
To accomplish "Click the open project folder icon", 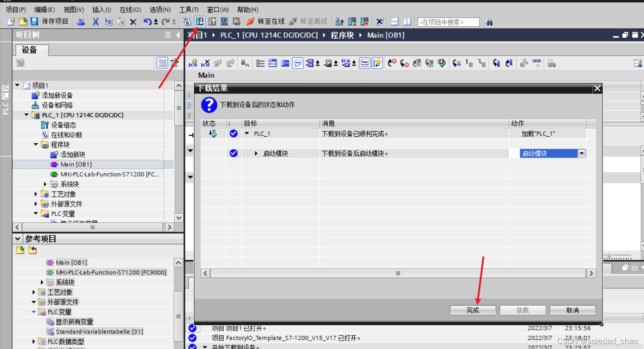I will point(23,21).
